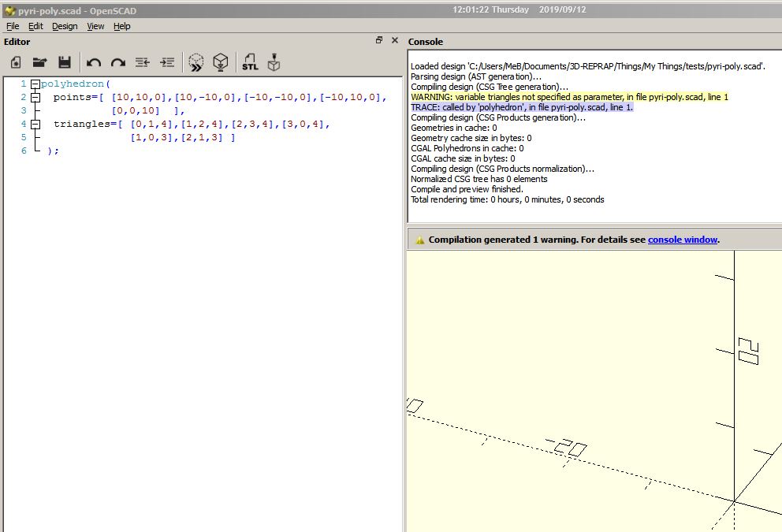782x532 pixels.
Task: Open the View menu
Action: 95,26
